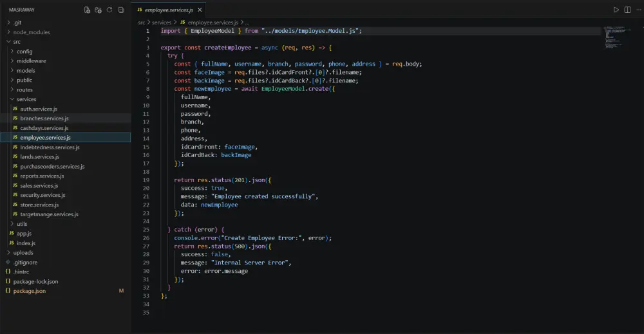
Task: Select the employee.services.js editor tab
Action: pos(169,10)
